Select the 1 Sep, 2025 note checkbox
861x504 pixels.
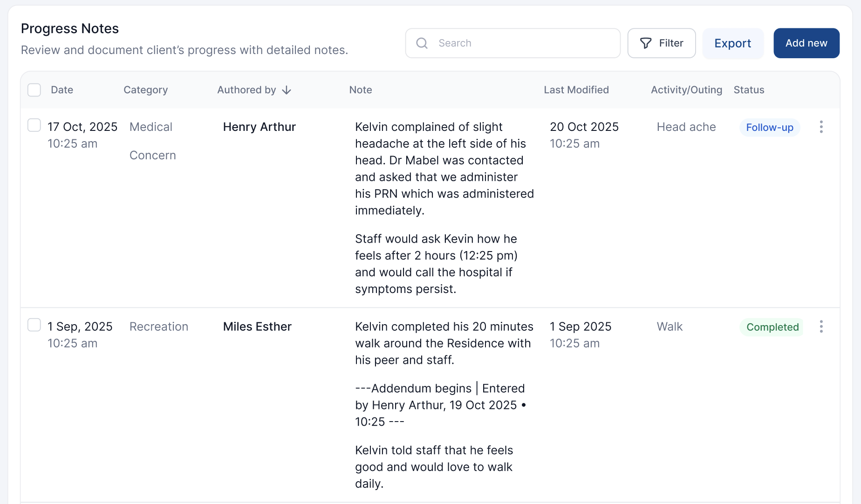click(x=34, y=325)
